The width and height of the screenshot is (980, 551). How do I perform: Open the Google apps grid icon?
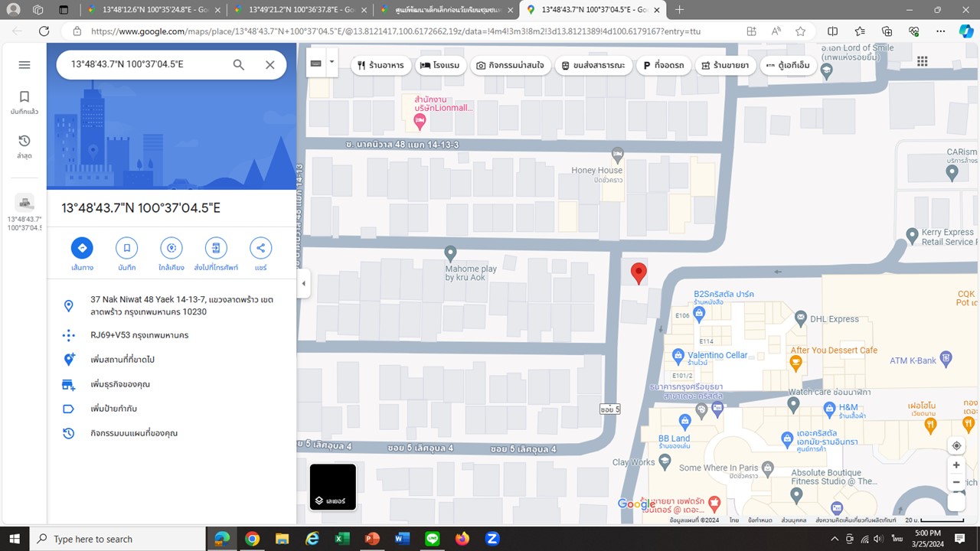pyautogui.click(x=923, y=62)
